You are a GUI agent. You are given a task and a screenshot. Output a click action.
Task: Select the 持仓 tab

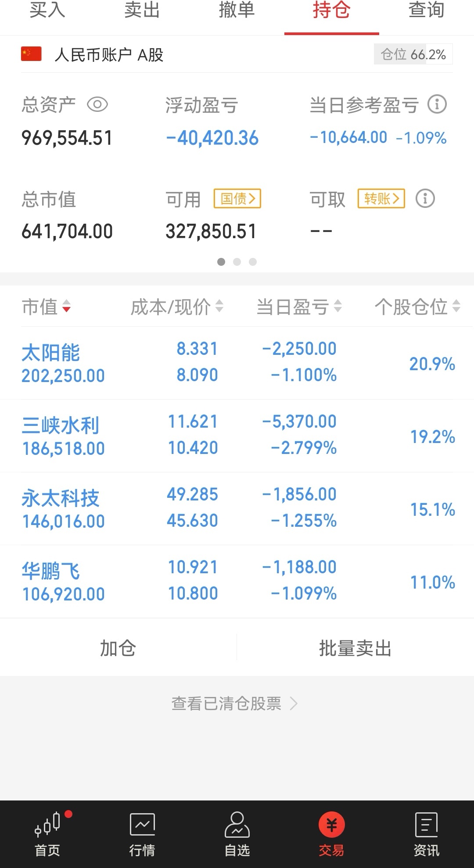click(331, 11)
